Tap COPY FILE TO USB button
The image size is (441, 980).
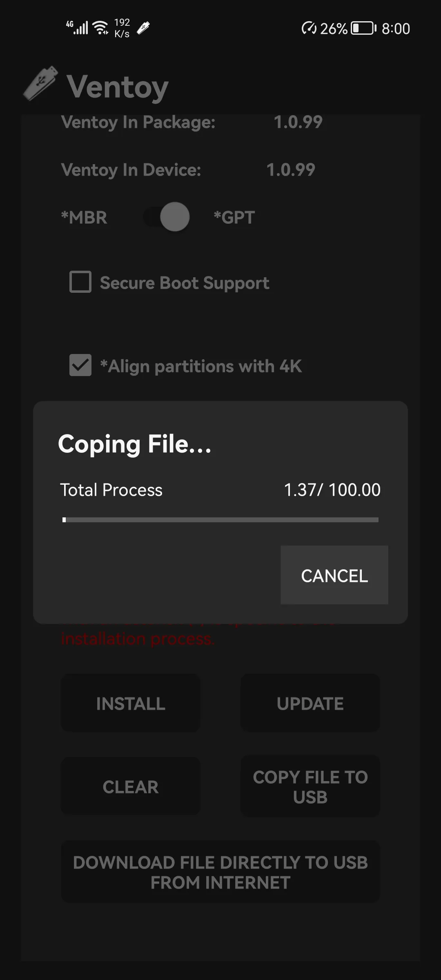tap(310, 786)
